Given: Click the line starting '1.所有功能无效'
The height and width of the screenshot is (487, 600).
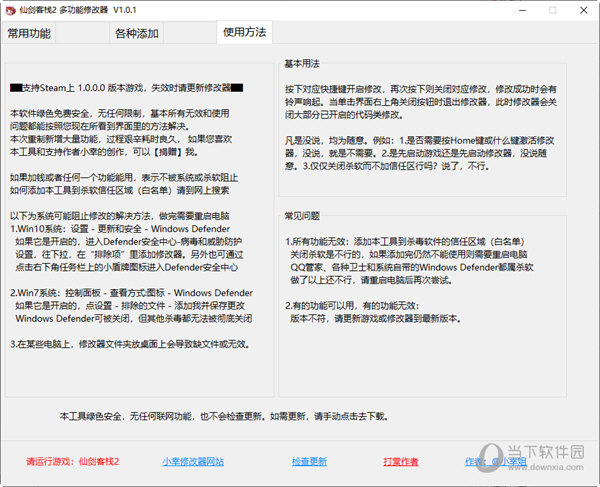Looking at the screenshot, I should pos(404,241).
